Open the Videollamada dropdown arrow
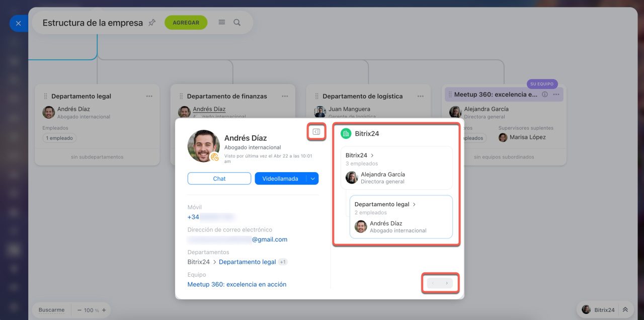Viewport: 644px width, 320px height. pyautogui.click(x=312, y=179)
